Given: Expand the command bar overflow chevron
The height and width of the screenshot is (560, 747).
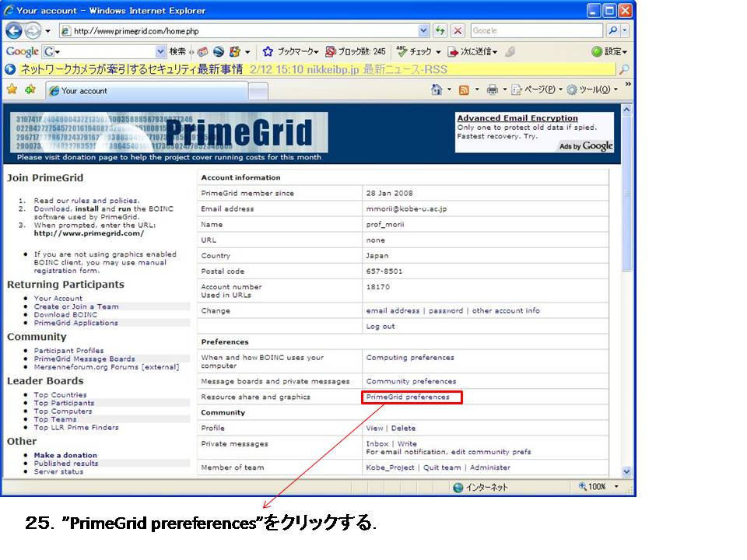Looking at the screenshot, I should pos(628,84).
